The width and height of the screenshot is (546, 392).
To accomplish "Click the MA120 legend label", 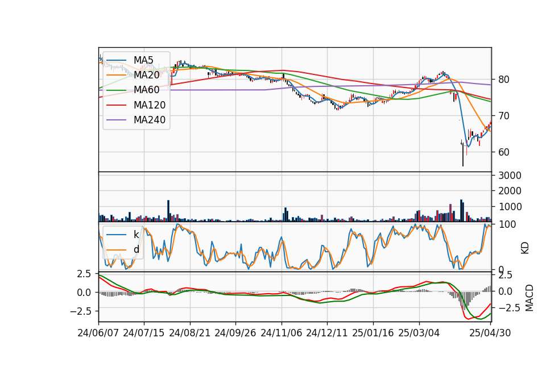I will 150,105.
